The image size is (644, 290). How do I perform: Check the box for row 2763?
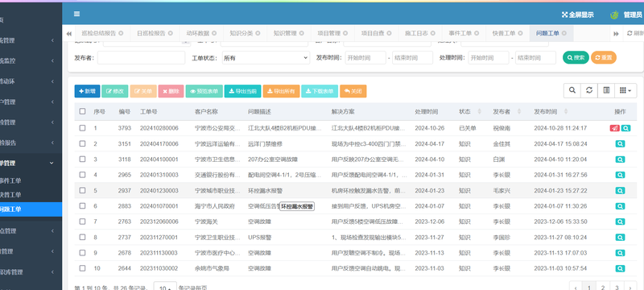83,222
